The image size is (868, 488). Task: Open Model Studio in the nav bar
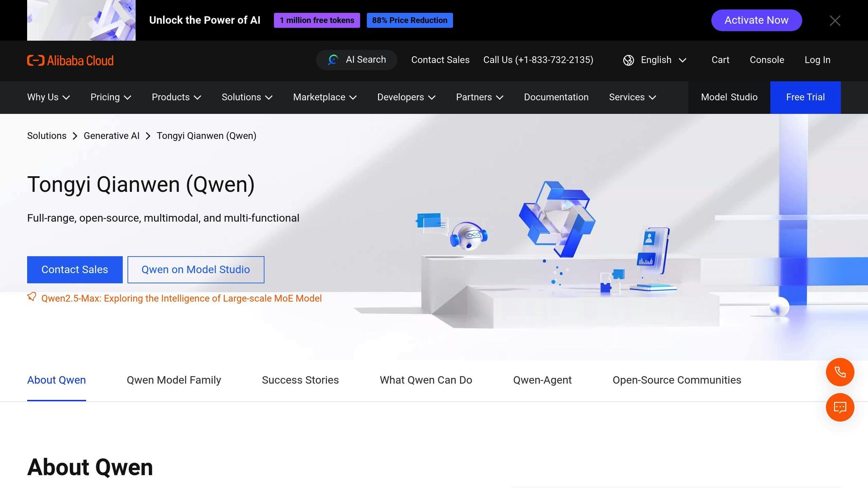[x=729, y=97]
